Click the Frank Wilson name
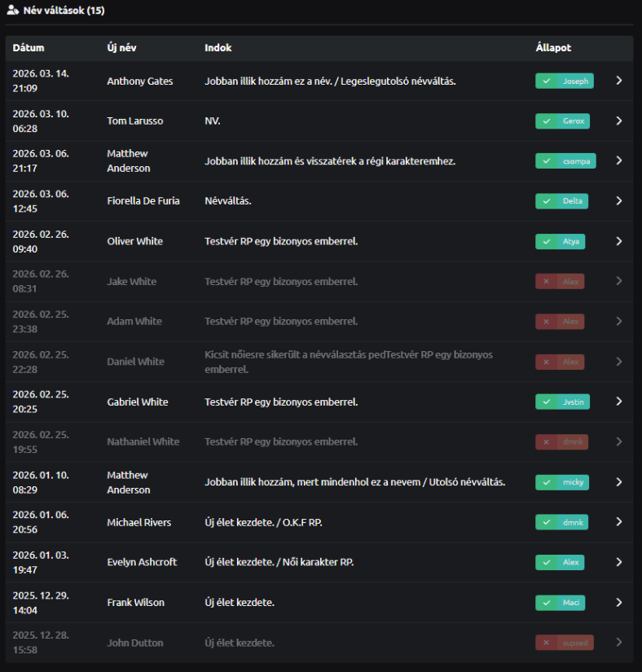642x672 pixels. pyautogui.click(x=135, y=603)
